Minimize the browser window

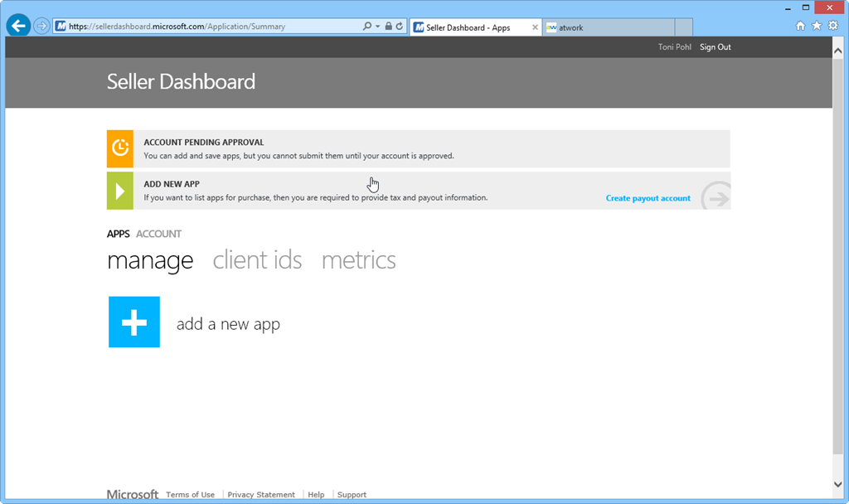click(x=788, y=7)
